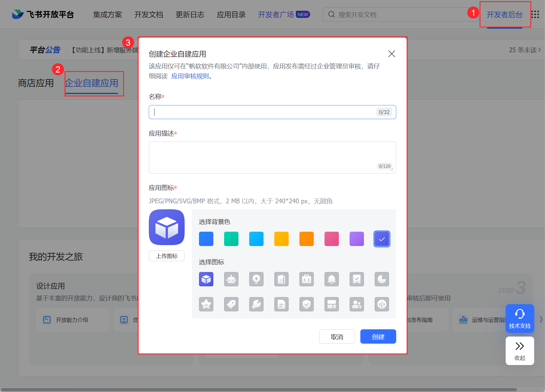Switch to the 商店应用 tab
This screenshot has width=545, height=392.
[36, 83]
